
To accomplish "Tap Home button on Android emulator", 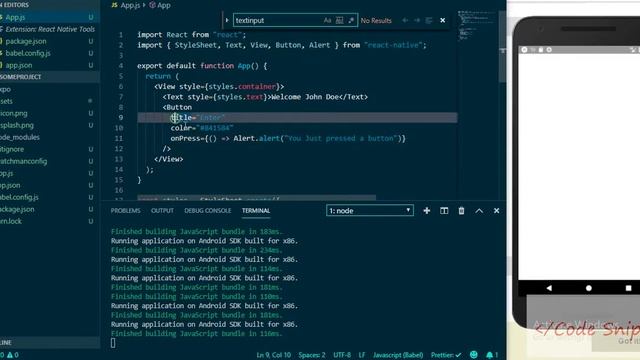I will pyautogui.click(x=589, y=288).
